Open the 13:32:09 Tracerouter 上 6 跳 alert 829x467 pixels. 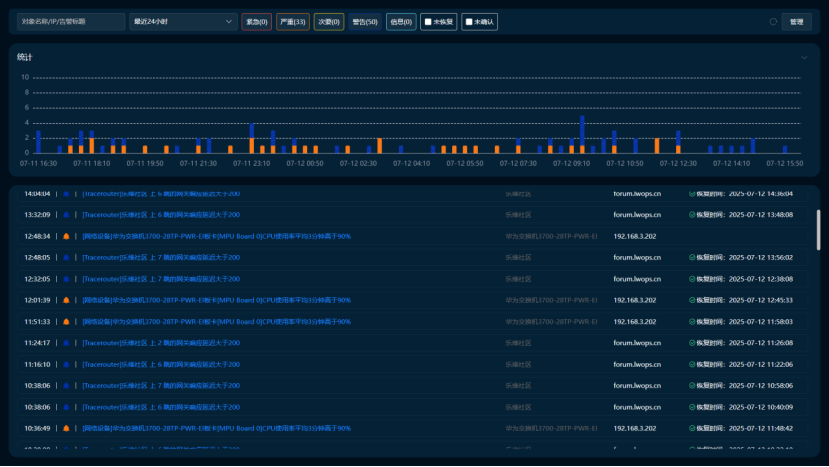[161, 215]
